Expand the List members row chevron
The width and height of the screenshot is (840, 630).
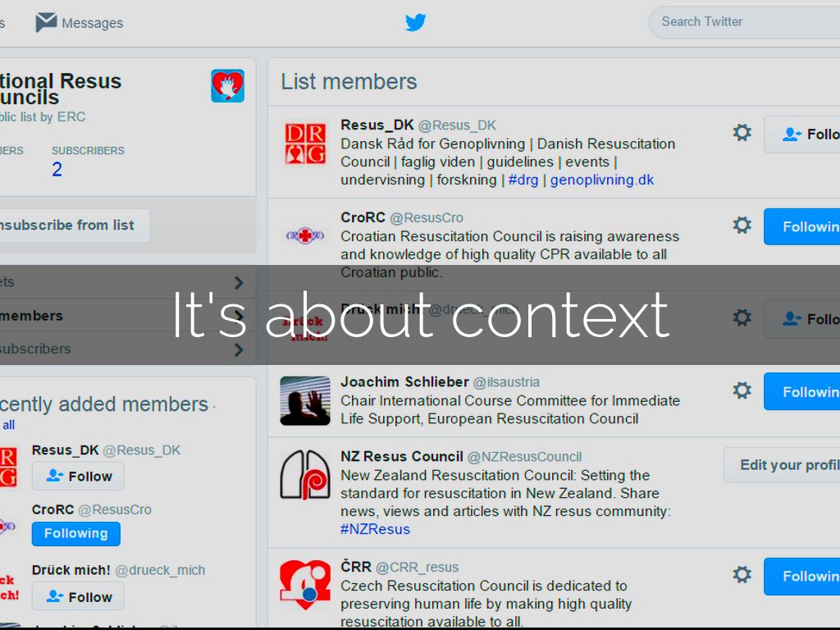pos(239,316)
